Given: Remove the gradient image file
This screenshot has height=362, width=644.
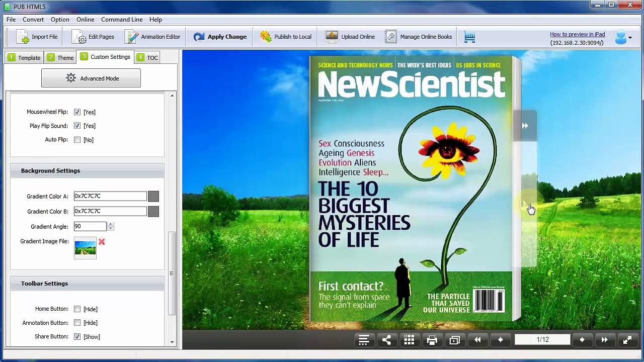Looking at the screenshot, I should tap(102, 242).
